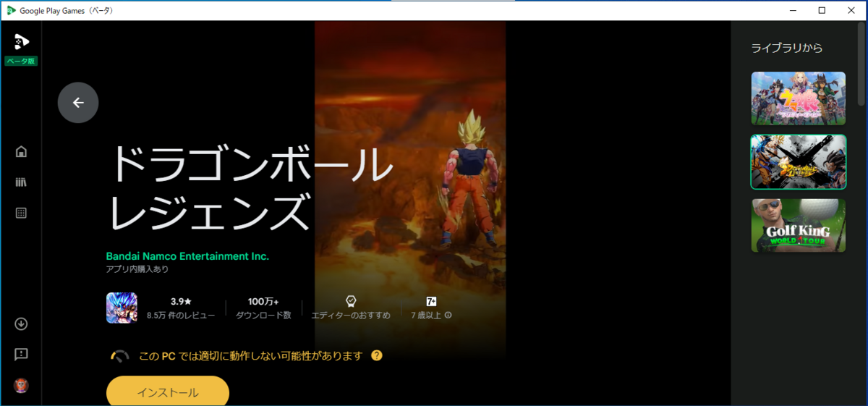Minimize the Google Play Games window
Screen dimensions: 868x406
[792, 10]
